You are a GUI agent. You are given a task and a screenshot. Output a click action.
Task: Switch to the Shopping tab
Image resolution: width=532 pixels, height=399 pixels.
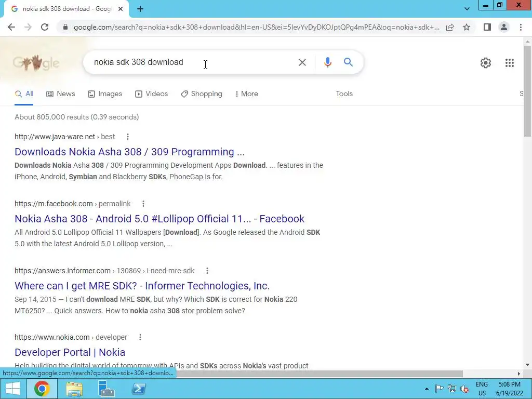click(x=202, y=94)
